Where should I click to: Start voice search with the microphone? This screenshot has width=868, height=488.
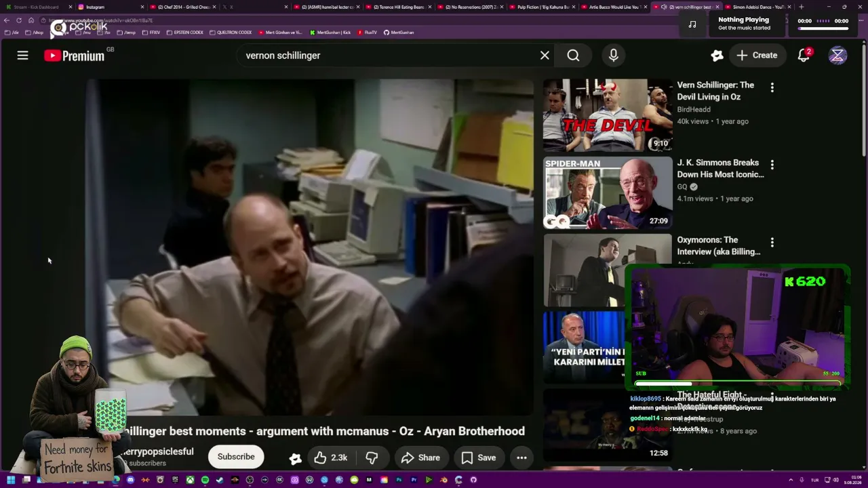point(614,56)
